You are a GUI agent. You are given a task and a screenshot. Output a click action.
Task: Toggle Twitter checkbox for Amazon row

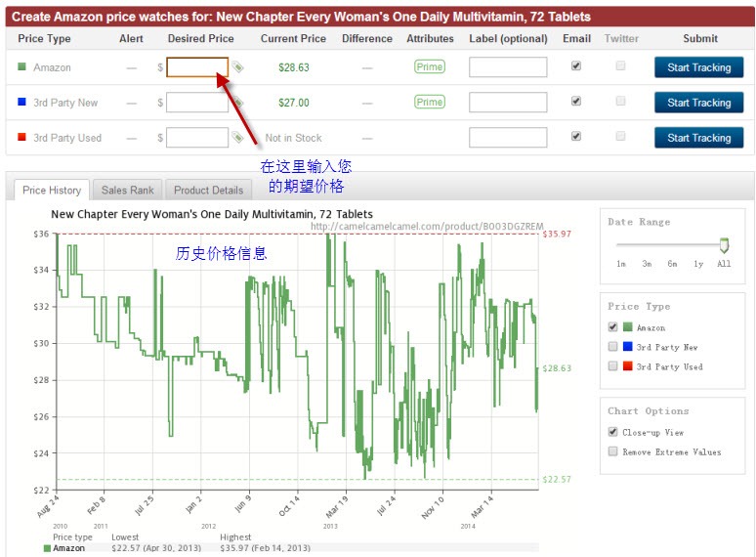pyautogui.click(x=620, y=65)
